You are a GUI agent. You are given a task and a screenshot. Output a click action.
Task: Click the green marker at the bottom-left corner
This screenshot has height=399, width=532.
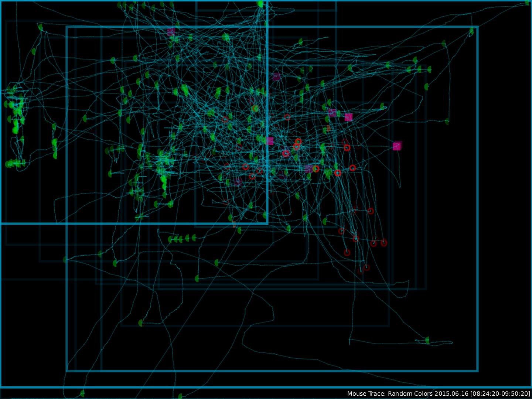click(x=82, y=393)
